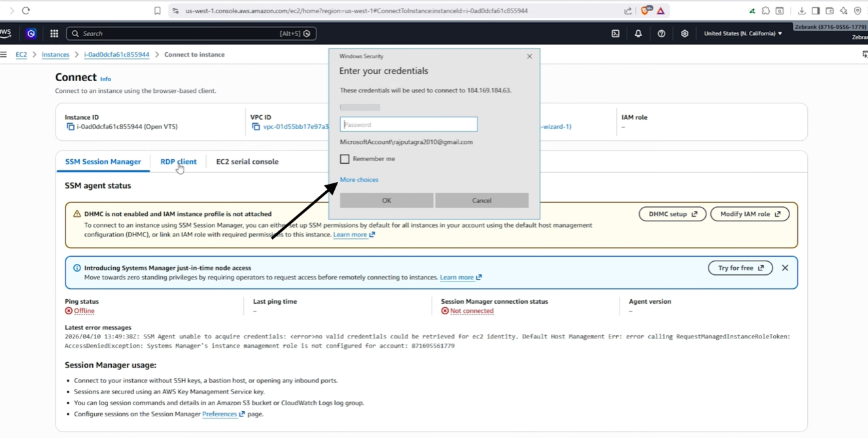
Task: Click the green extension icon in the browser toolbar
Action: pyautogui.click(x=752, y=10)
